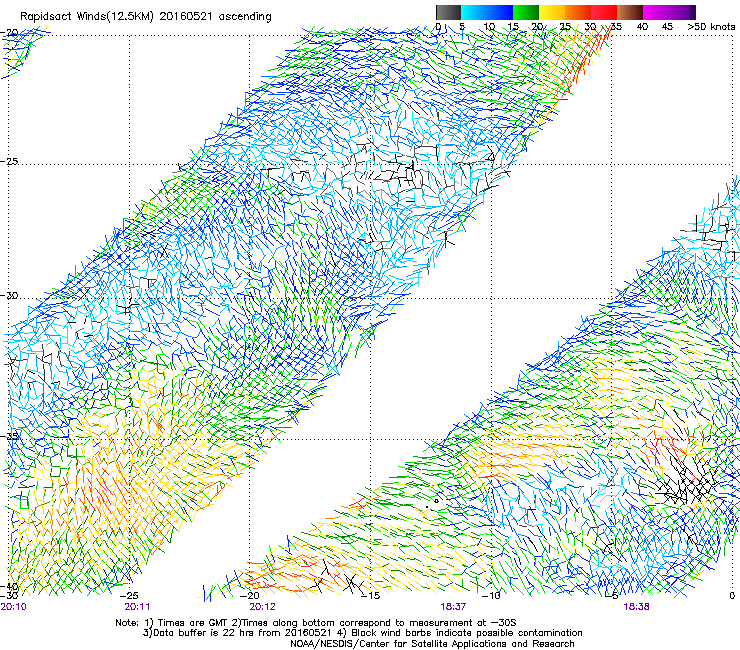Screen dimensions: 740x650
Task: Click the '-10' longitude axis label
Action: tap(491, 595)
